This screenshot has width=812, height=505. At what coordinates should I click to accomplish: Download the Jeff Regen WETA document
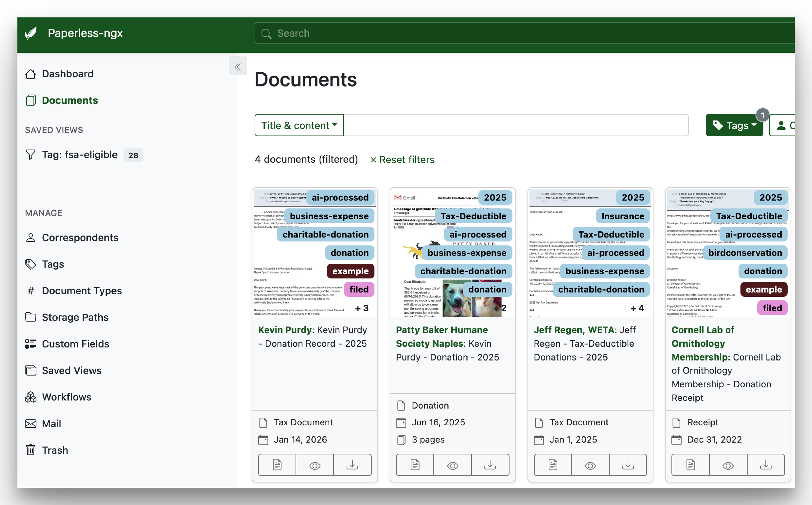(x=628, y=465)
